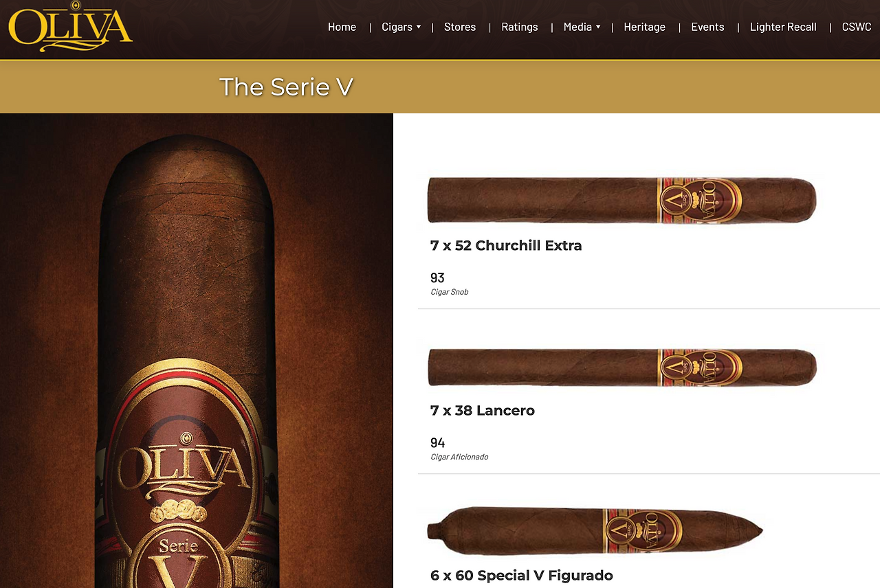The width and height of the screenshot is (880, 588).
Task: Open the Home page
Action: 342,27
